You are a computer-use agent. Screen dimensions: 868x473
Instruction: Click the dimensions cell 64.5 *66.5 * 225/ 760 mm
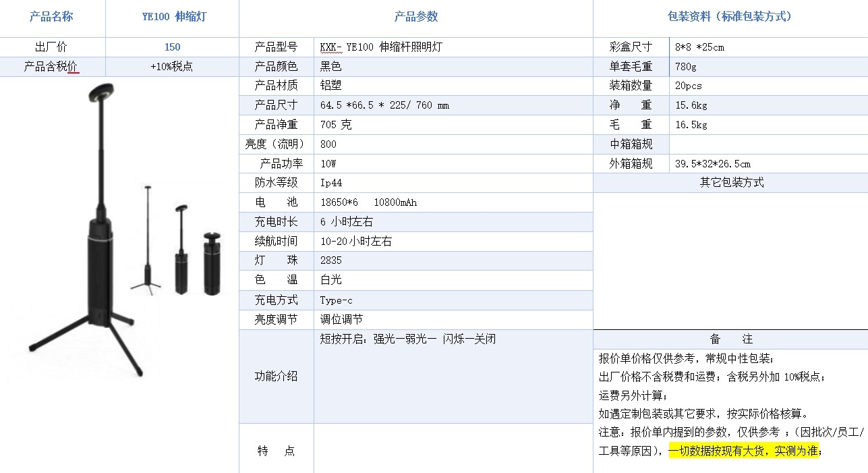click(x=453, y=105)
